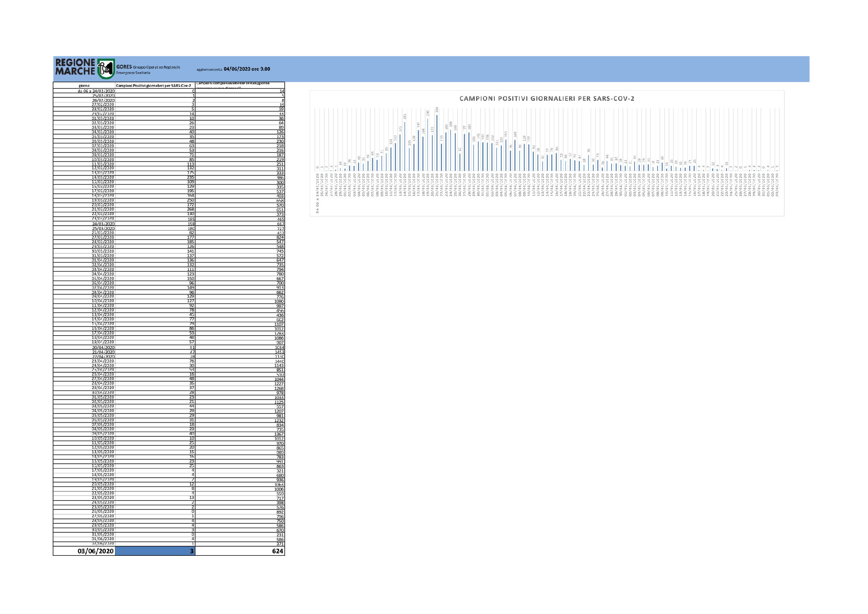Click tested value 1232 in the 06/05/2020 row

coord(279,420)
